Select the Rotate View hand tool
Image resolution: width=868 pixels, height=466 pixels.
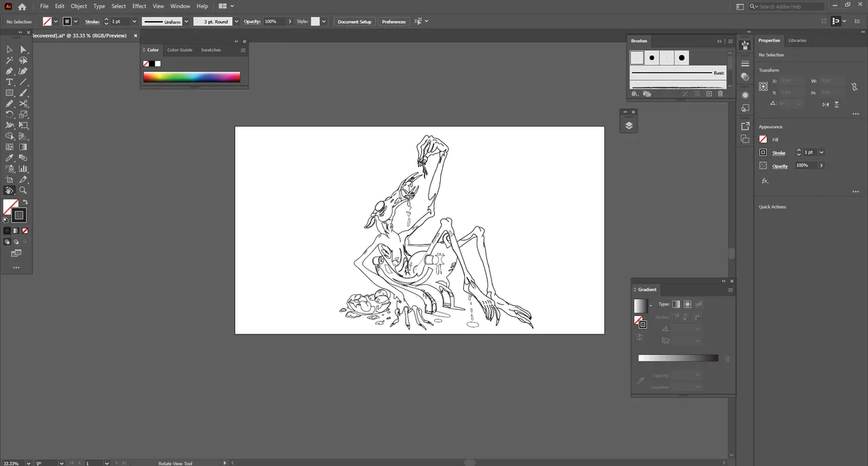pyautogui.click(x=9, y=191)
